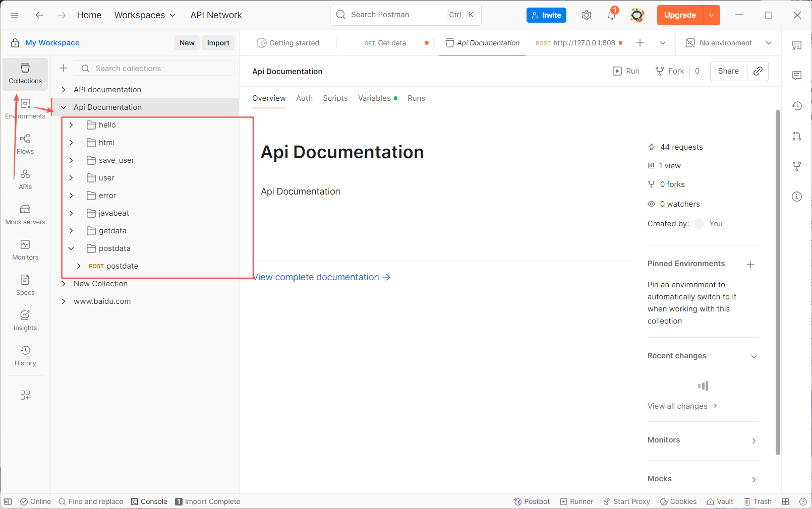Go forward with the right arrow
The width and height of the screenshot is (812, 509).
(62, 15)
